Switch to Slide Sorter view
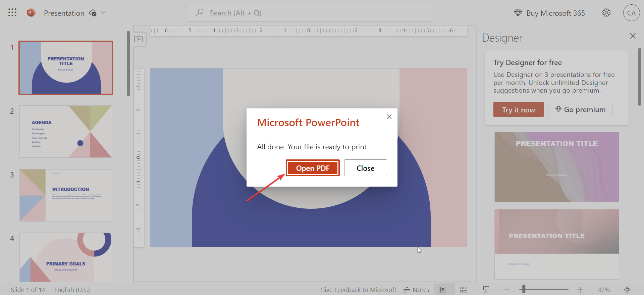Viewport: 644px width, 295px height. point(463,290)
